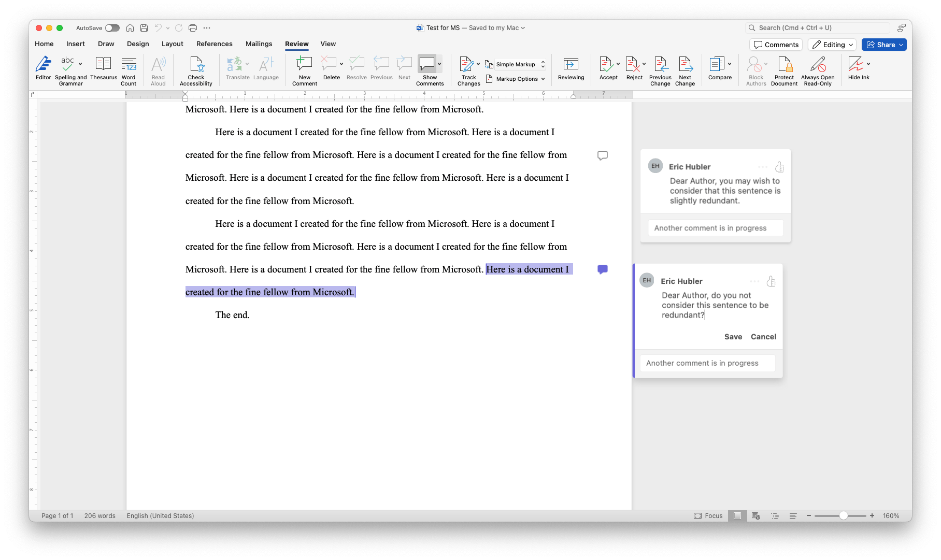Open the Editor tool
This screenshot has height=560, width=941.
(x=43, y=68)
